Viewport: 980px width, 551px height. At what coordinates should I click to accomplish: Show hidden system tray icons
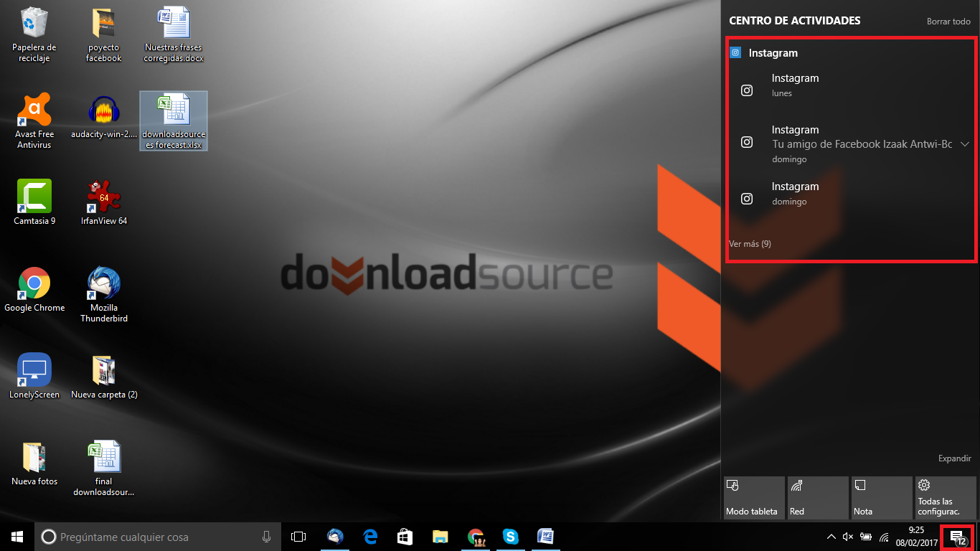point(831,537)
